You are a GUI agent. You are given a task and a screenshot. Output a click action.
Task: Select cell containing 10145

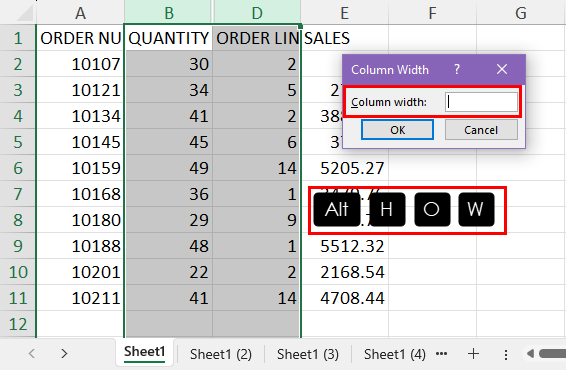click(80, 142)
